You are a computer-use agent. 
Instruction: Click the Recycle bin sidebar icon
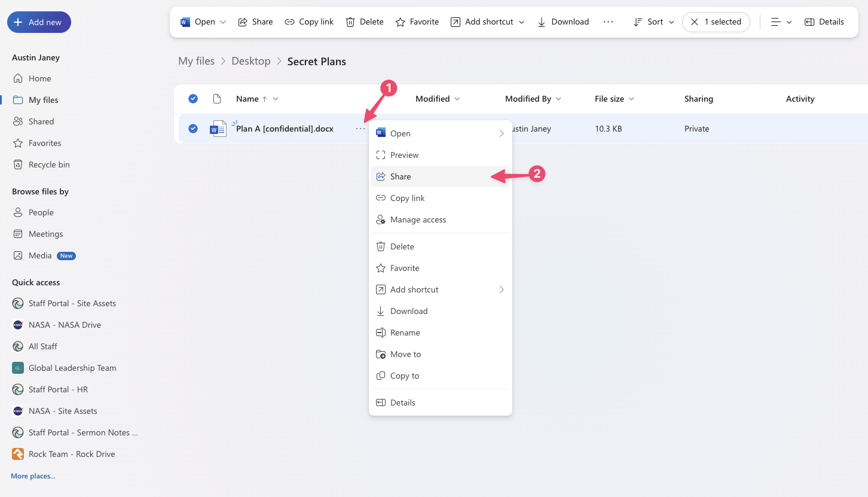[x=18, y=164]
